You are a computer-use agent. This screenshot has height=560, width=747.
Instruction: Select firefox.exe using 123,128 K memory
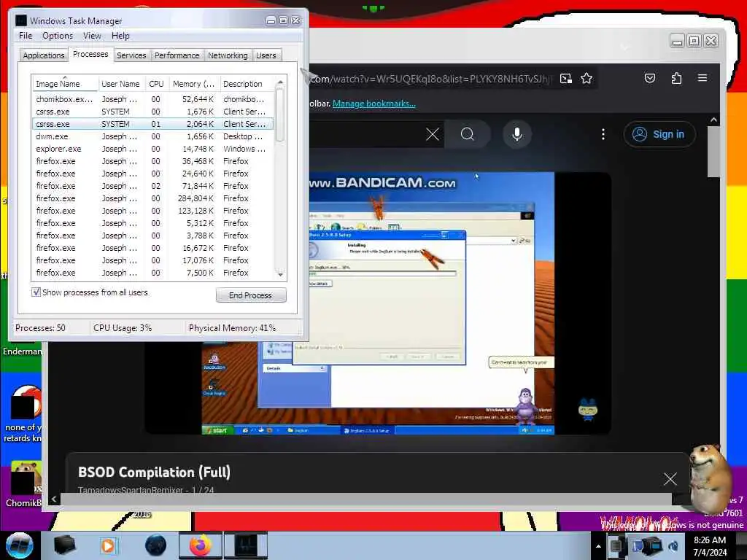(x=152, y=211)
